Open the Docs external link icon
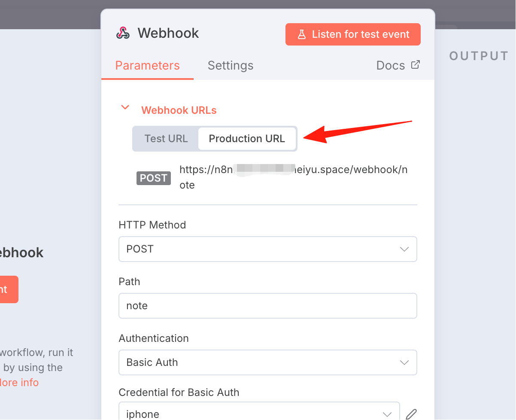The width and height of the screenshot is (516, 420). click(x=415, y=65)
